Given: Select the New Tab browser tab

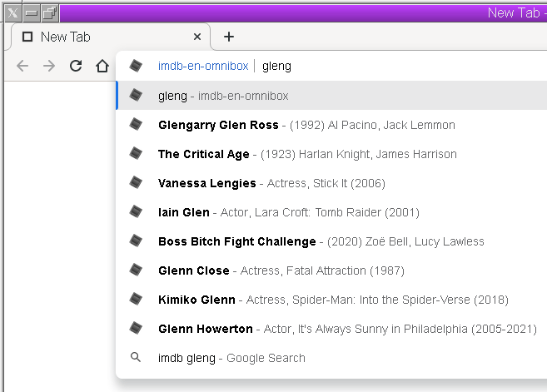Looking at the screenshot, I should 111,37.
